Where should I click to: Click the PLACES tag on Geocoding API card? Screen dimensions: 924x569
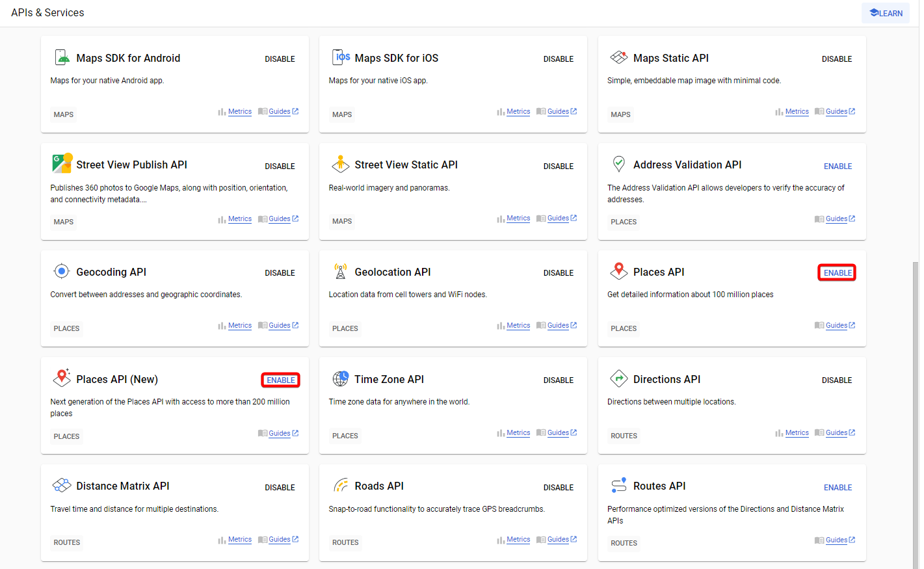(x=66, y=328)
